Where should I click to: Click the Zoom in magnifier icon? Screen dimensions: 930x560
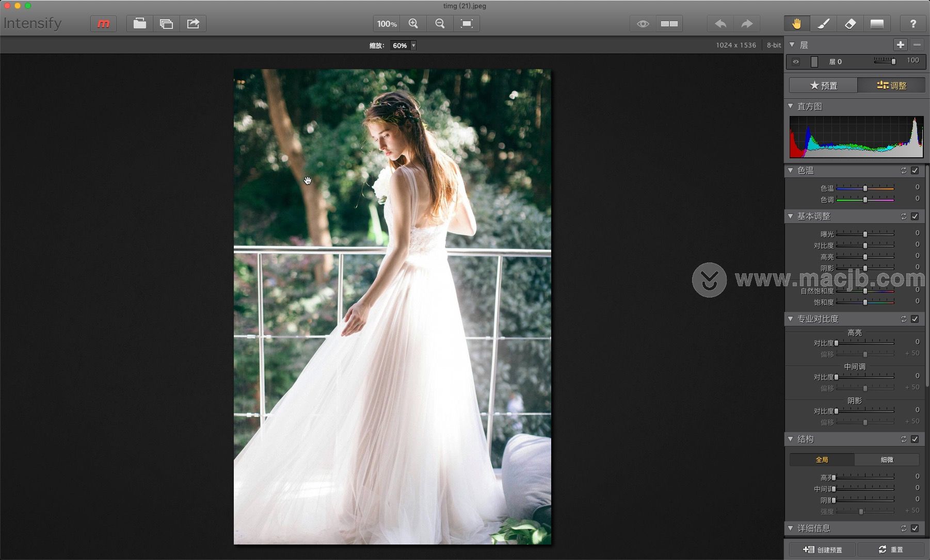tap(413, 24)
